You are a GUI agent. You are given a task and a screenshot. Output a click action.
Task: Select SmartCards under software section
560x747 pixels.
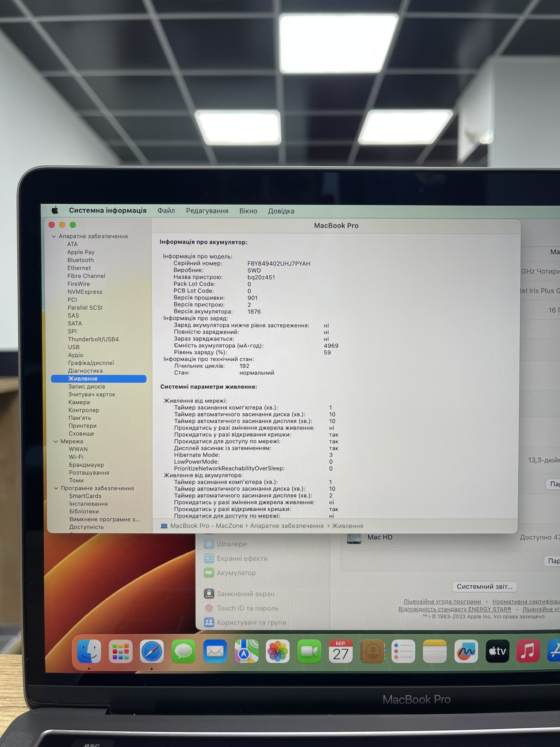(x=85, y=496)
